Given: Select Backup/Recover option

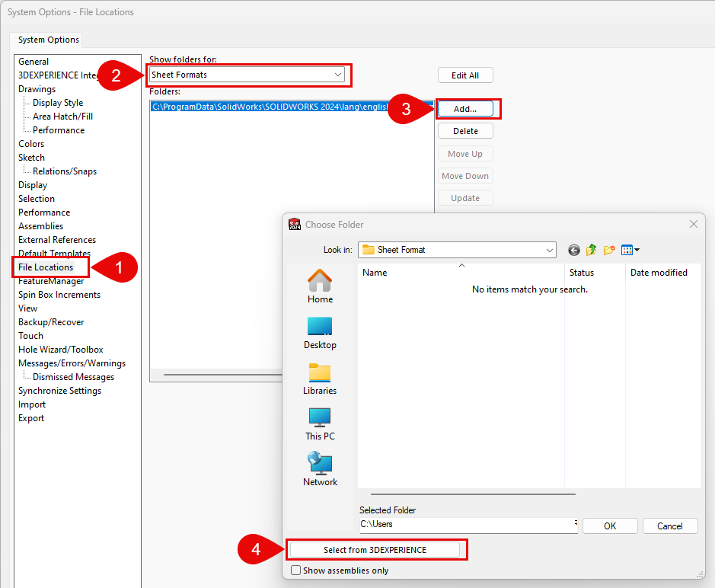Looking at the screenshot, I should tap(51, 322).
